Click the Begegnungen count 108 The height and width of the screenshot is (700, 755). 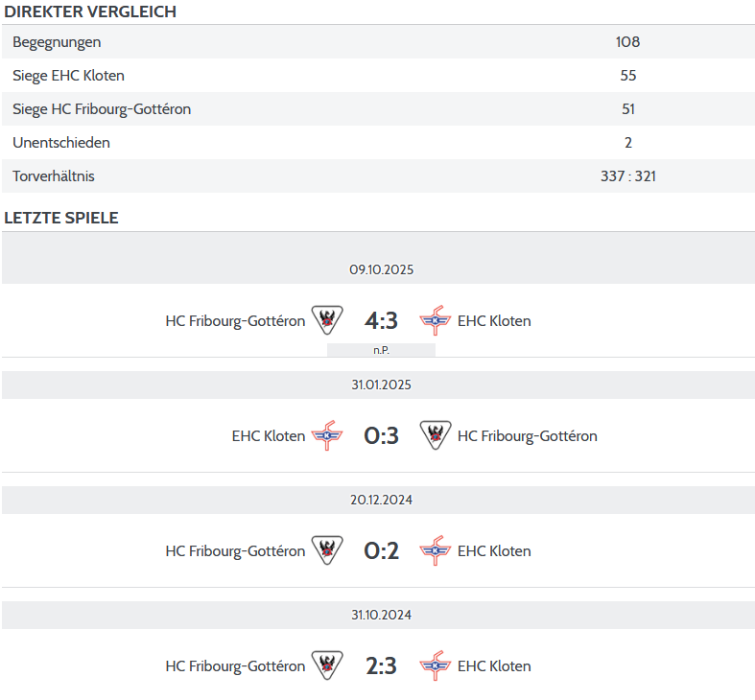(627, 42)
